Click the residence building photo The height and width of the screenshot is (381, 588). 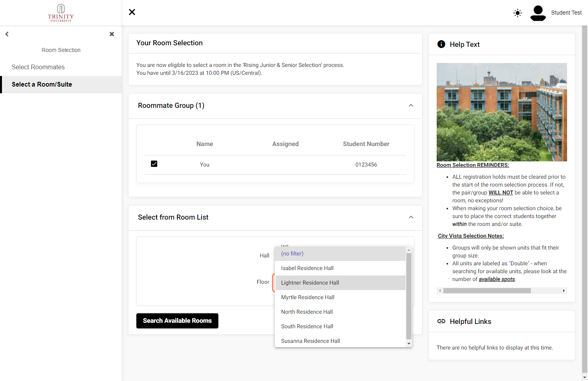(502, 112)
